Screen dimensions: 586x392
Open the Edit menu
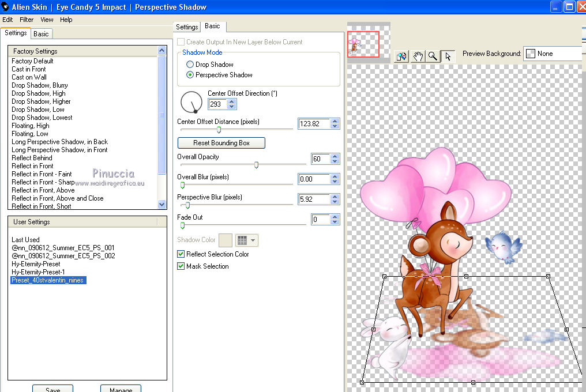(7, 20)
